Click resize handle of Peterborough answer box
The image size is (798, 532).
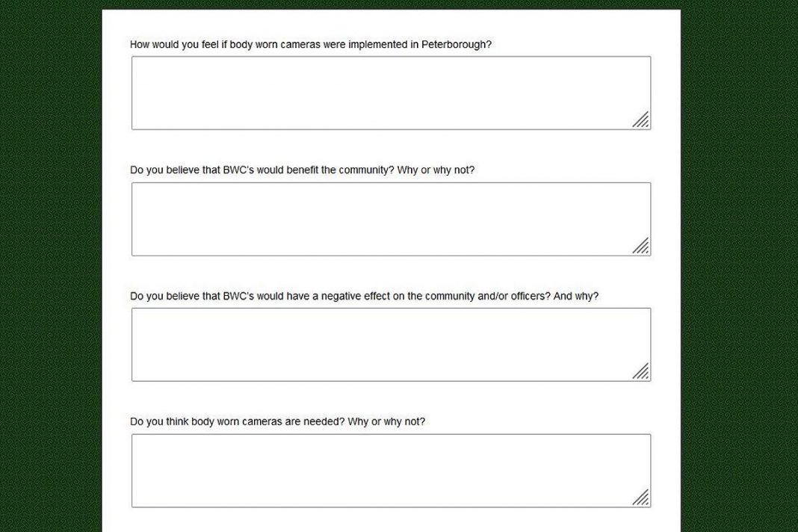(641, 120)
